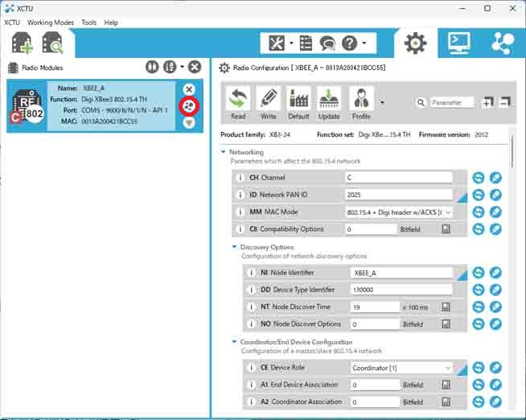Edit the ID Network PAN ID field
The height and width of the screenshot is (420, 526).
tap(399, 195)
